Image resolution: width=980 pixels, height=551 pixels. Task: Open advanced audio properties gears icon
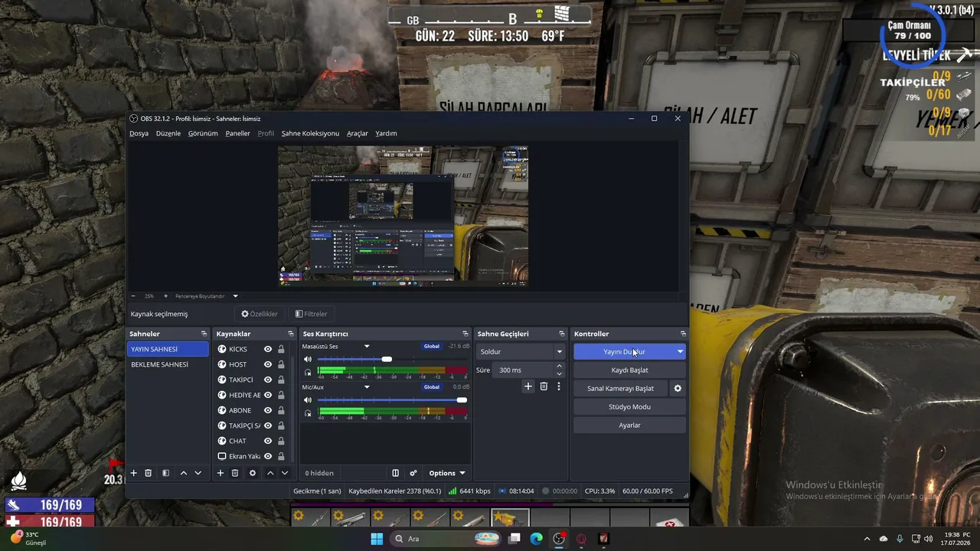(413, 473)
